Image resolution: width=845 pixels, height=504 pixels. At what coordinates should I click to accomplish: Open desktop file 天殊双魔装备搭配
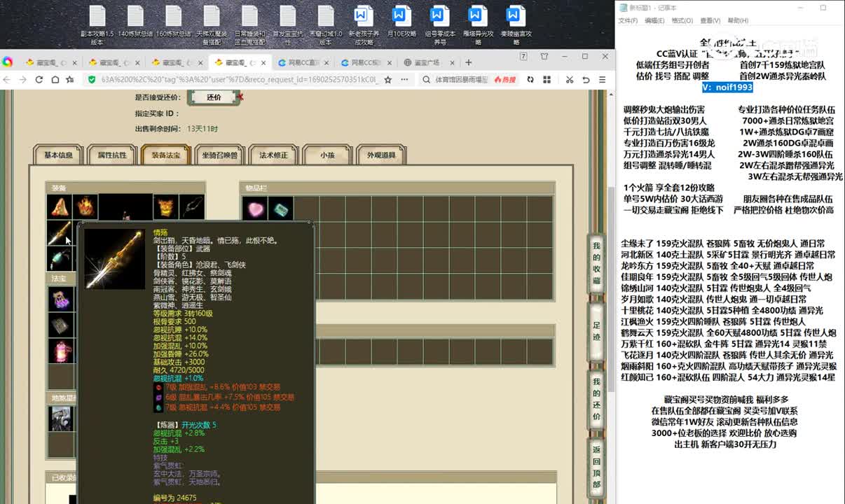pyautogui.click(x=212, y=25)
